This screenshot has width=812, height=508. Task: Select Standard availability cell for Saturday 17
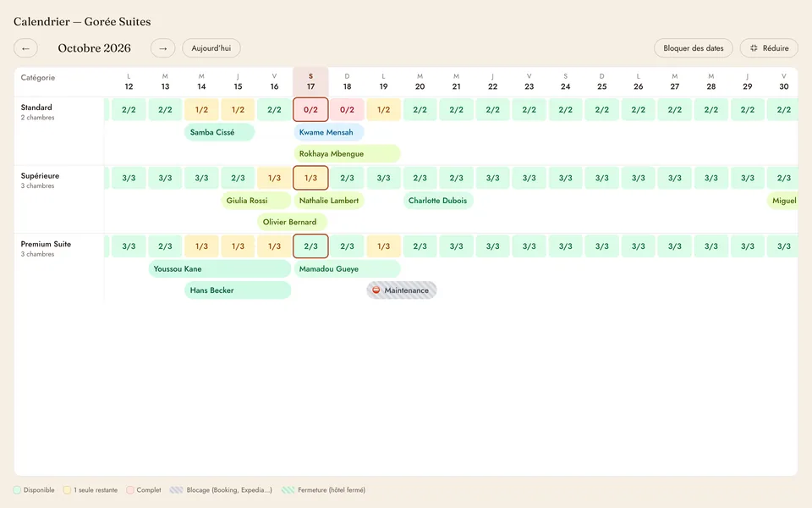coord(310,110)
